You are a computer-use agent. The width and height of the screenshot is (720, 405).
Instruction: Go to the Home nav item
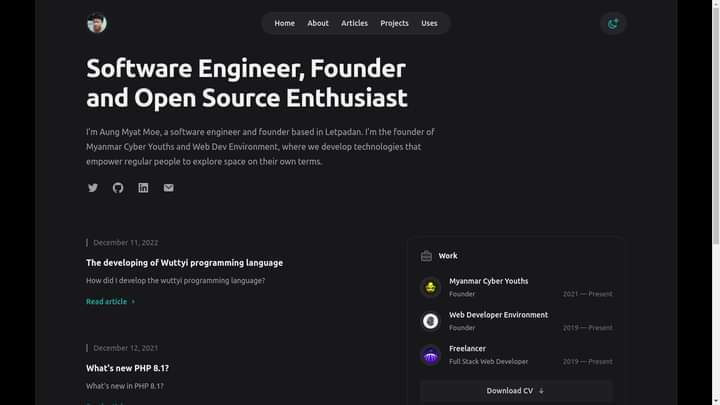click(x=285, y=23)
